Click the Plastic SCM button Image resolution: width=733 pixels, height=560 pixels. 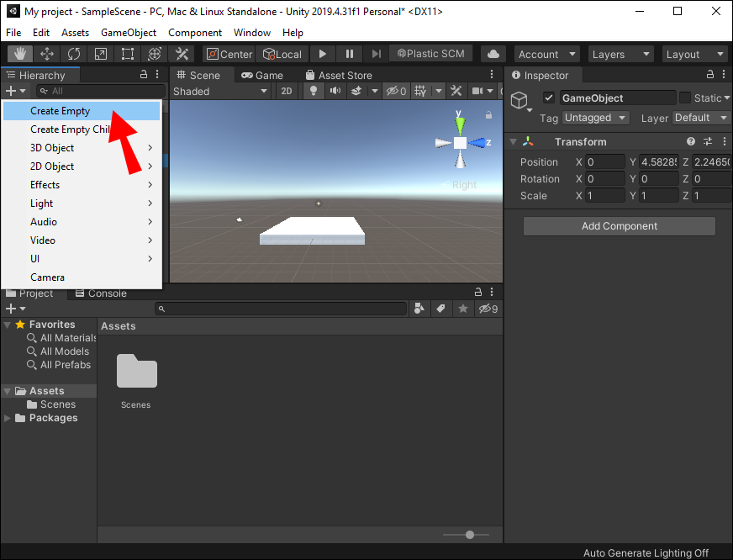click(x=430, y=54)
